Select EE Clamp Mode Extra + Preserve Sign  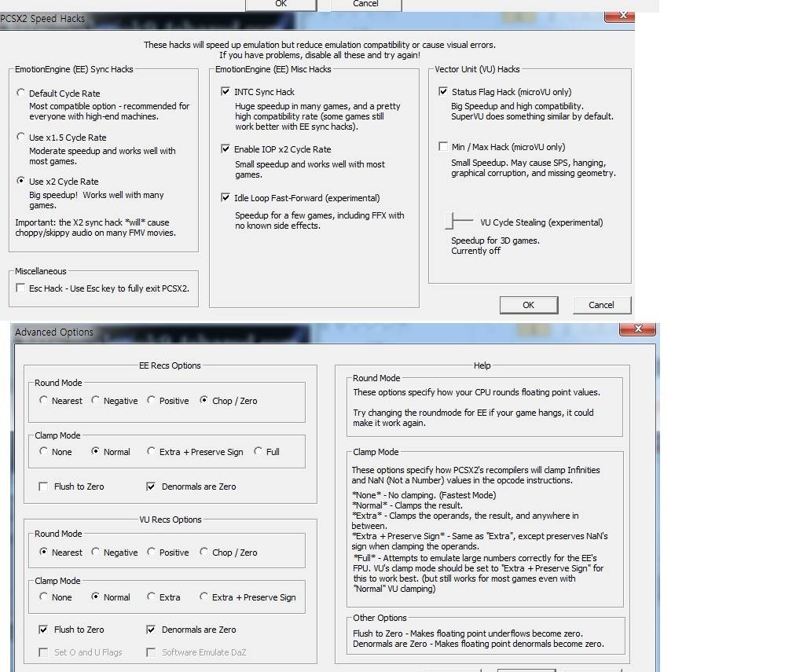coord(152,451)
